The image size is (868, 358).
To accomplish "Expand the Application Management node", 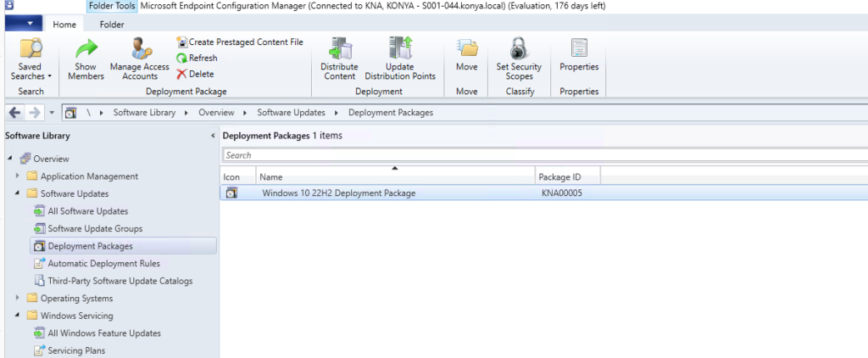I will [x=18, y=176].
